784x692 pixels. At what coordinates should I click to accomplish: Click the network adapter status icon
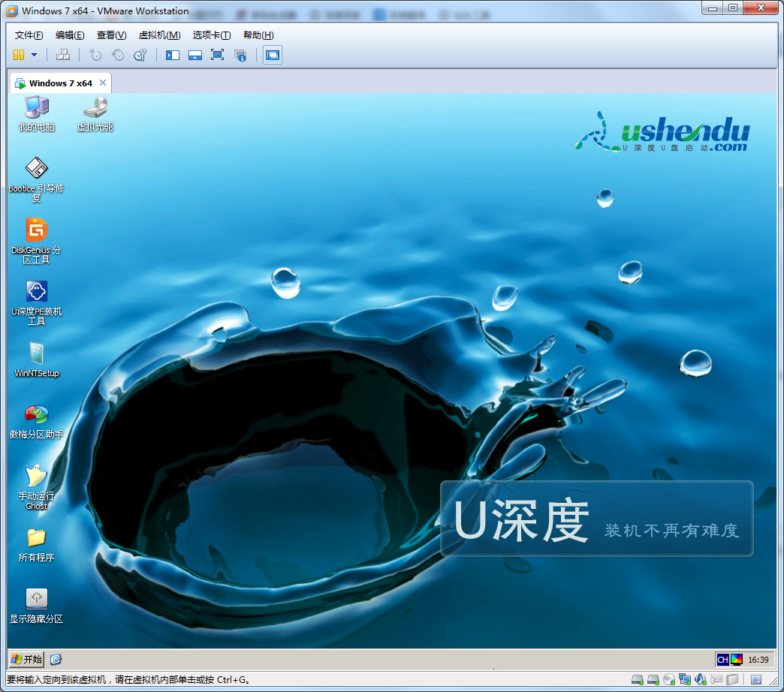[x=685, y=680]
